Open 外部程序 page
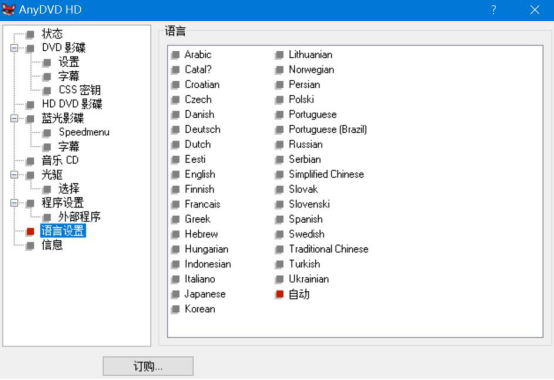554x380 pixels. click(79, 217)
